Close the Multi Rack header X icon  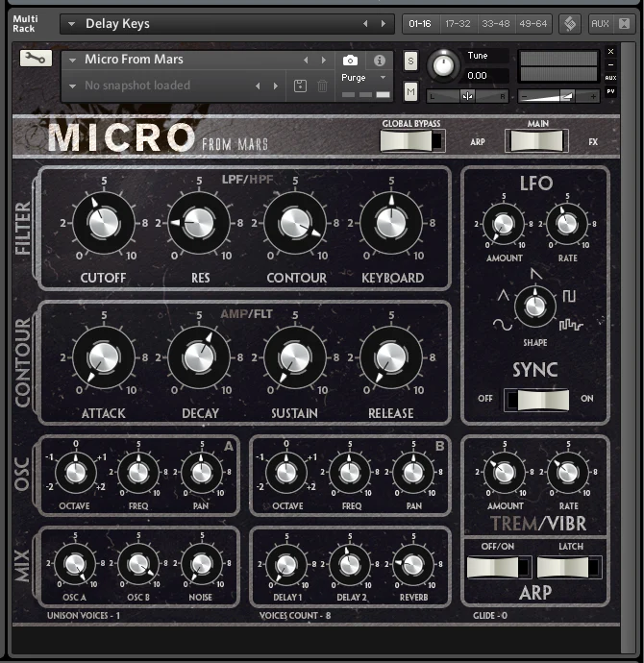coord(625,24)
